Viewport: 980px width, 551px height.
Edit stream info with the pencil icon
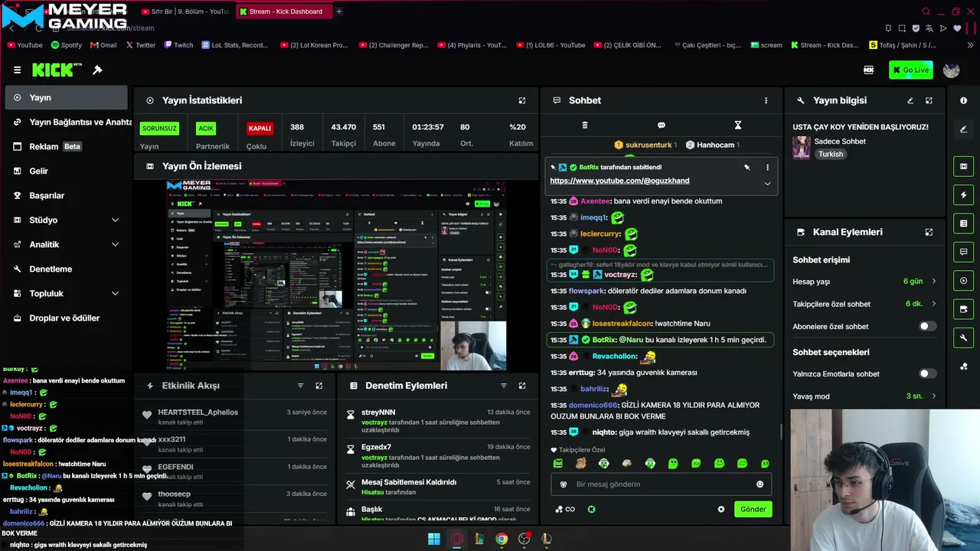click(x=910, y=100)
